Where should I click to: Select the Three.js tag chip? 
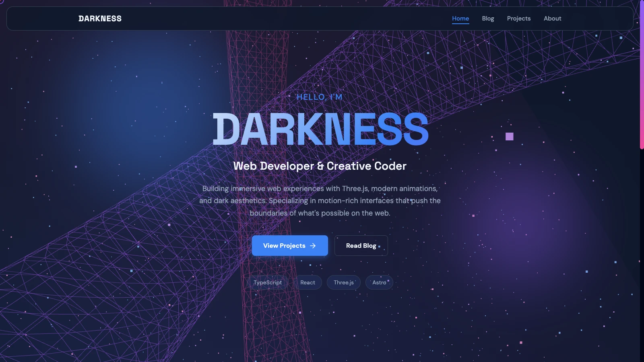(344, 282)
